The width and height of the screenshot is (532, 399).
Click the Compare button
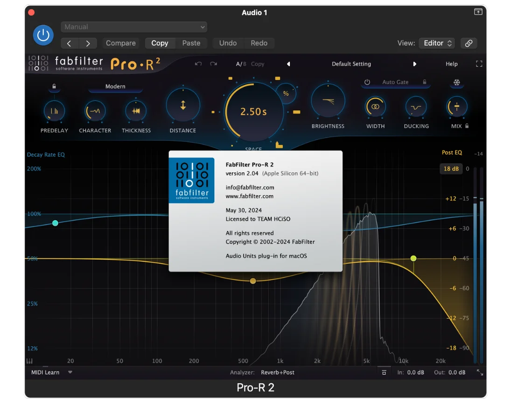point(120,43)
